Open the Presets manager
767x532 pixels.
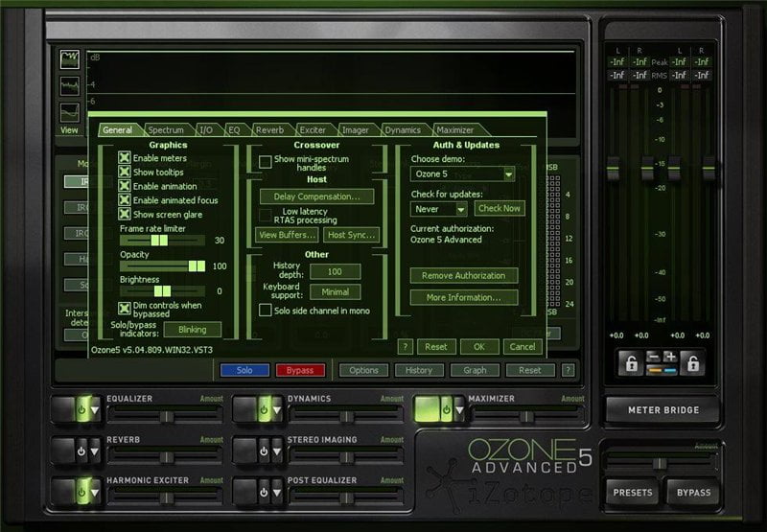coord(633,493)
